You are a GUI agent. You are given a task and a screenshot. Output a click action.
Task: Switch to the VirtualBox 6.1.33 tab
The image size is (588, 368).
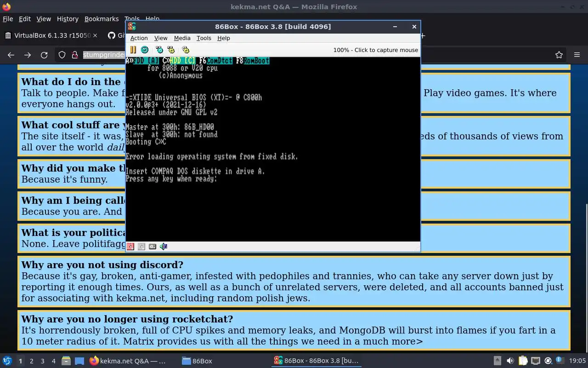click(x=51, y=35)
